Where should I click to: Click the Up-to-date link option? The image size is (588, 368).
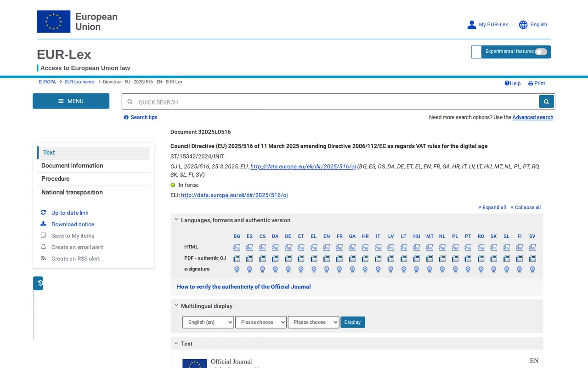coord(70,213)
